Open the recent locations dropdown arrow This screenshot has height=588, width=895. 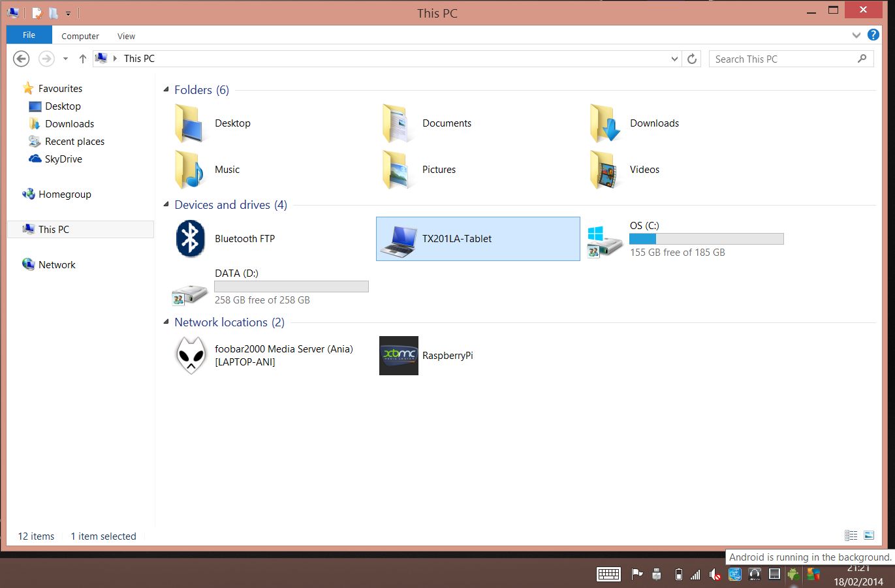tap(65, 59)
